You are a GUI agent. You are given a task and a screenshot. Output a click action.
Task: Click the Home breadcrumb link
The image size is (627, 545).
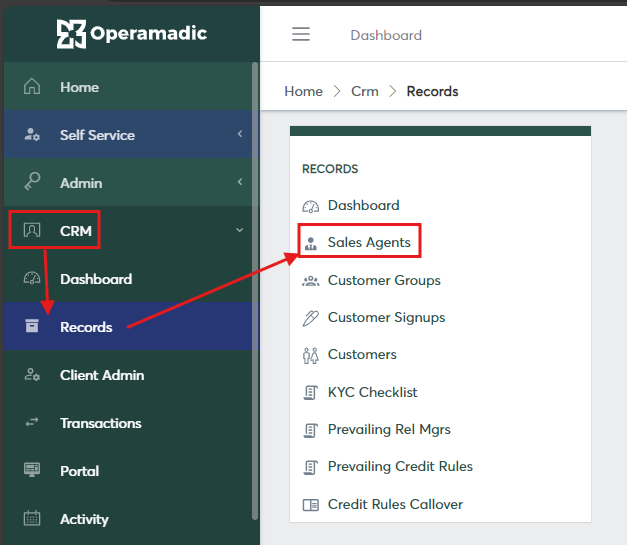(304, 92)
